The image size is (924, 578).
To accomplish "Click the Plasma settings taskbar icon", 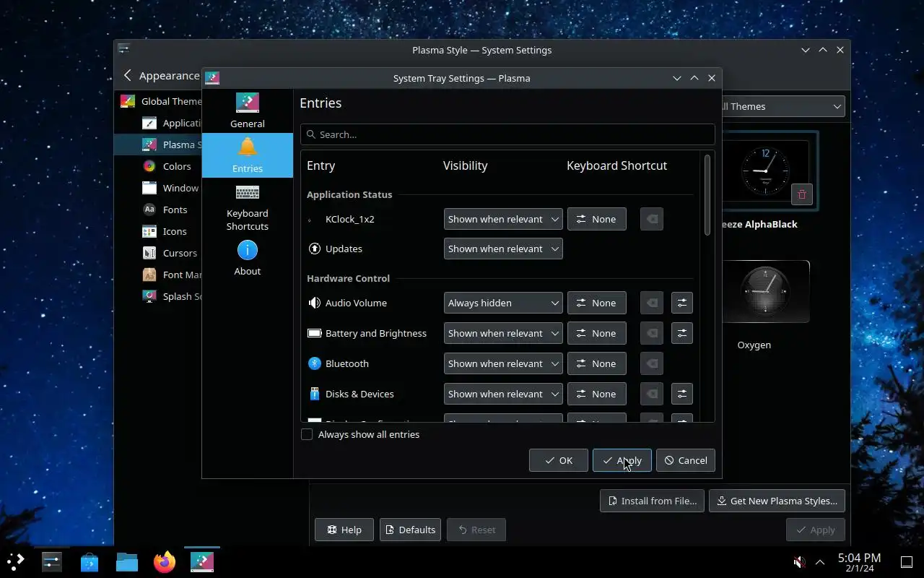I will tap(202, 561).
